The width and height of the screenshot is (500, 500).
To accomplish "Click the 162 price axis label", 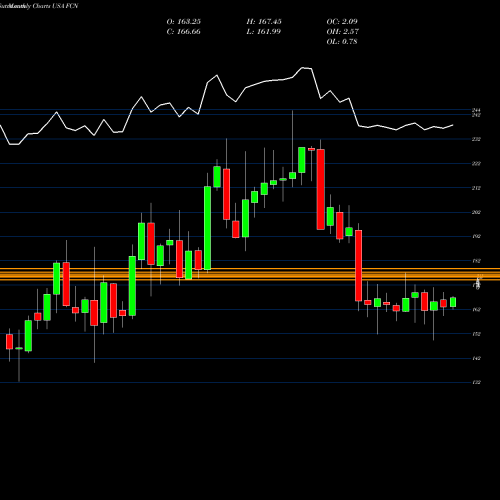I will point(476,310).
